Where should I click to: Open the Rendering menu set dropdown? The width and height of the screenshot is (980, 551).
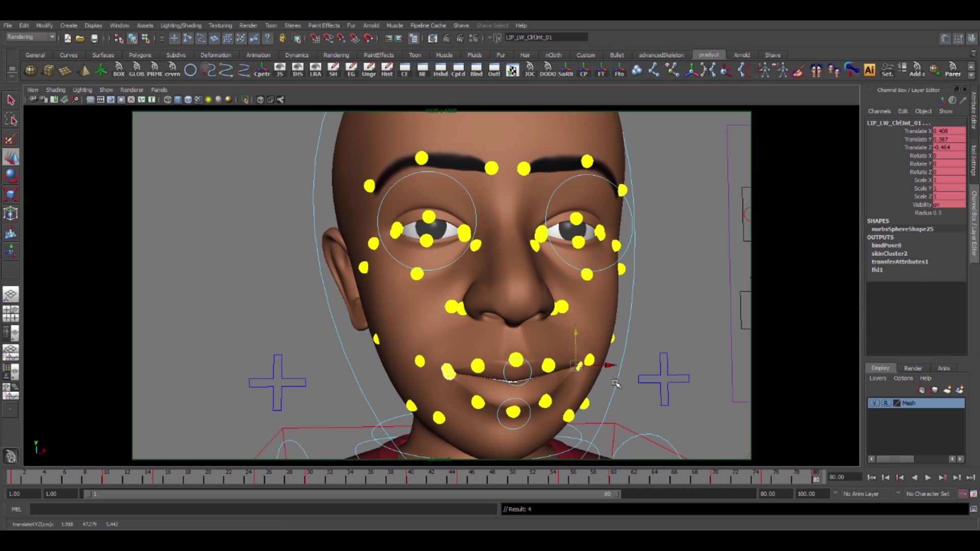point(30,37)
